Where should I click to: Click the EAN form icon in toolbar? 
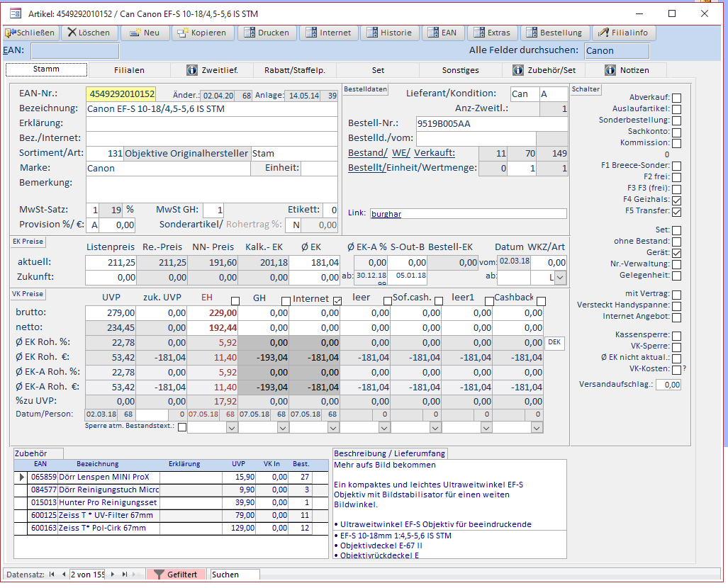click(433, 33)
